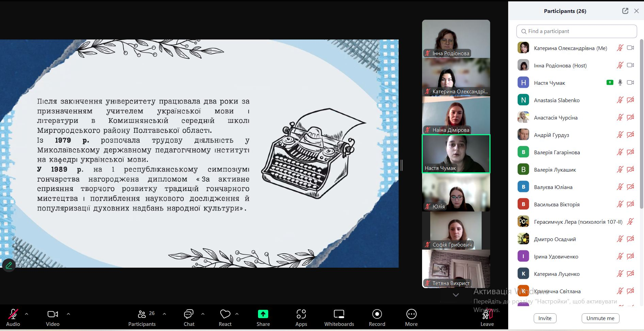Open the More options icon

click(411, 314)
